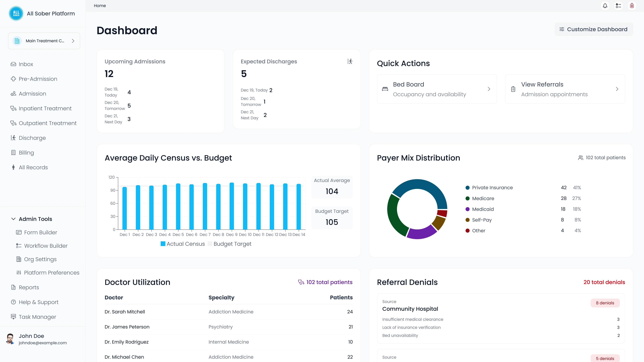Click Community Hospital source name

[410, 309]
